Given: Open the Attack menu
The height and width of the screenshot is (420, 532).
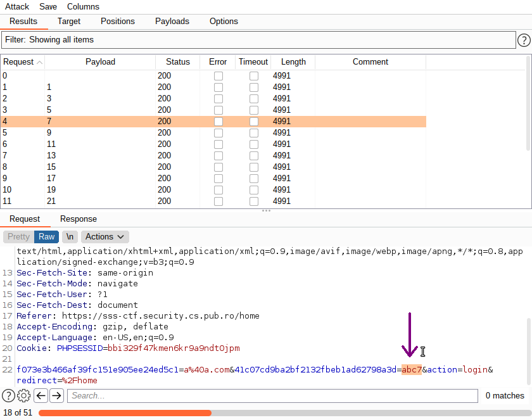Looking at the screenshot, I should 17,6.
